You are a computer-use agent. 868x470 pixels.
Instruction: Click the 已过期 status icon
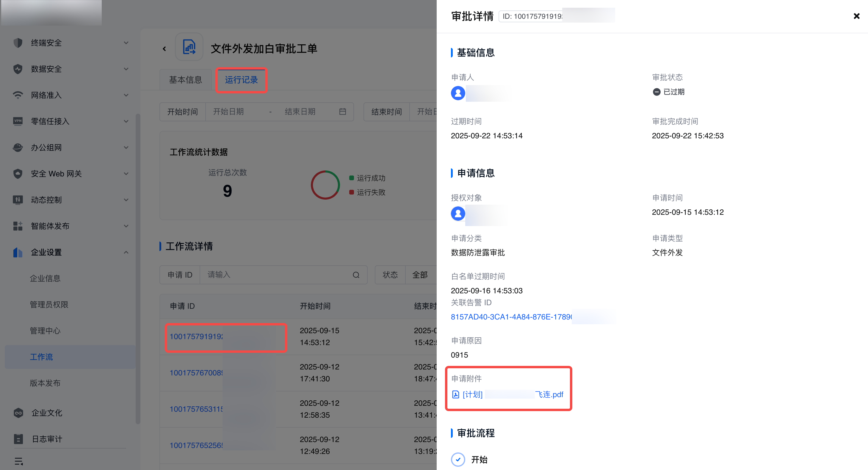point(657,92)
